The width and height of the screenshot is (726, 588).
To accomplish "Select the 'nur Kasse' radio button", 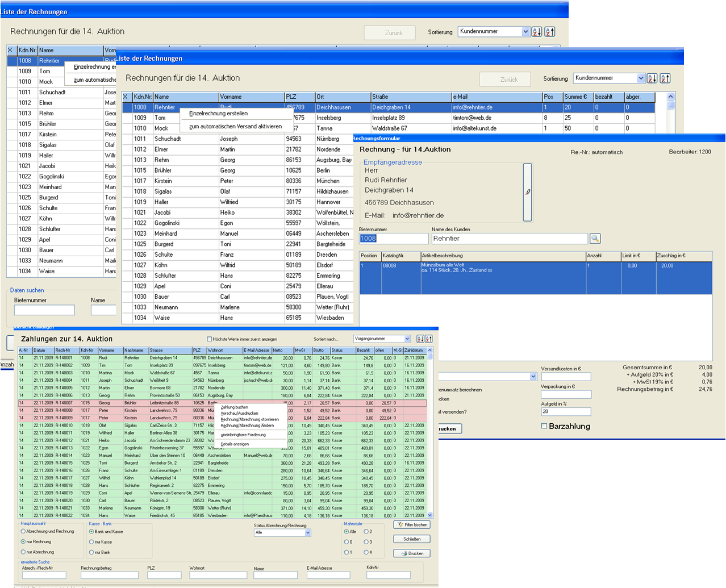I will tap(91, 542).
